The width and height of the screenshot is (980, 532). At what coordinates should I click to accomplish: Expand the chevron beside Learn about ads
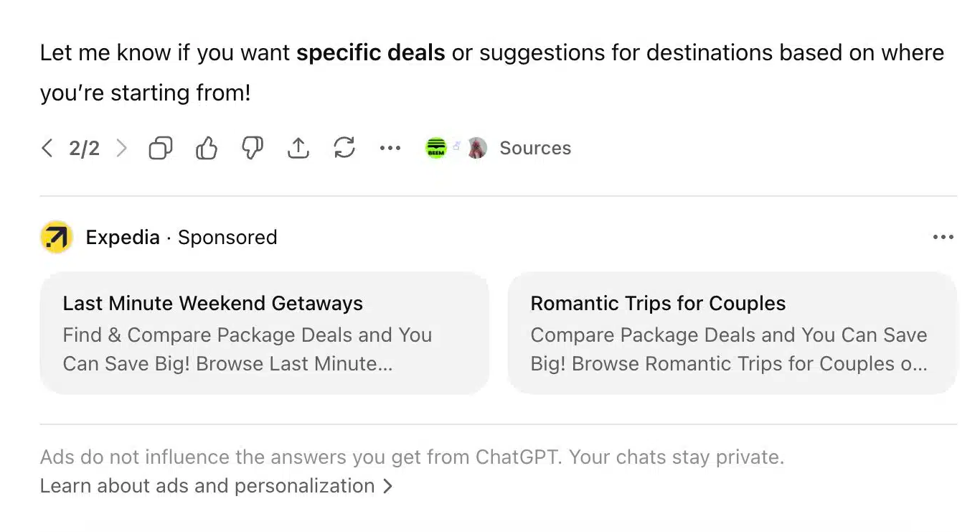tap(388, 486)
